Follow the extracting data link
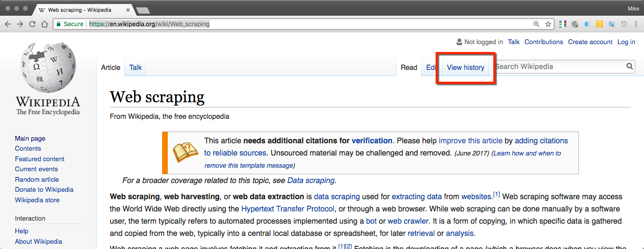The image size is (644, 249). point(417,197)
